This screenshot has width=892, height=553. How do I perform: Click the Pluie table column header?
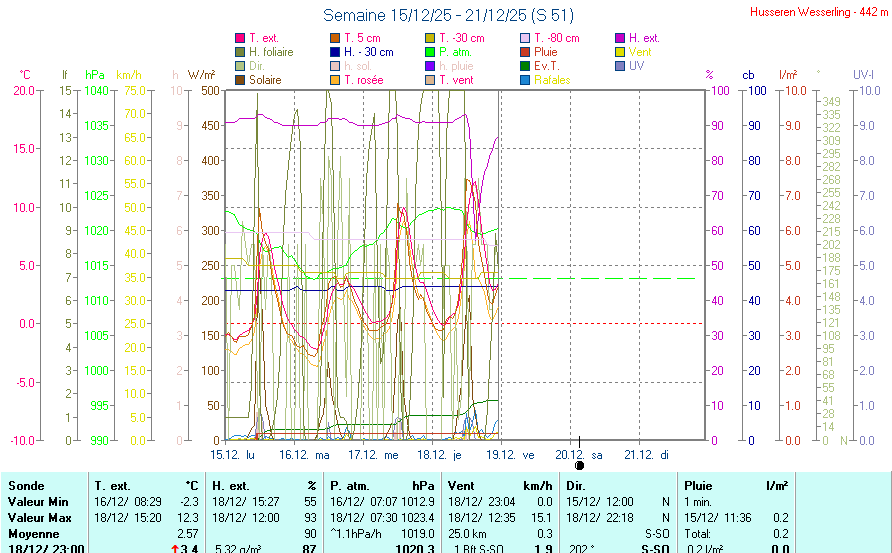tap(697, 484)
